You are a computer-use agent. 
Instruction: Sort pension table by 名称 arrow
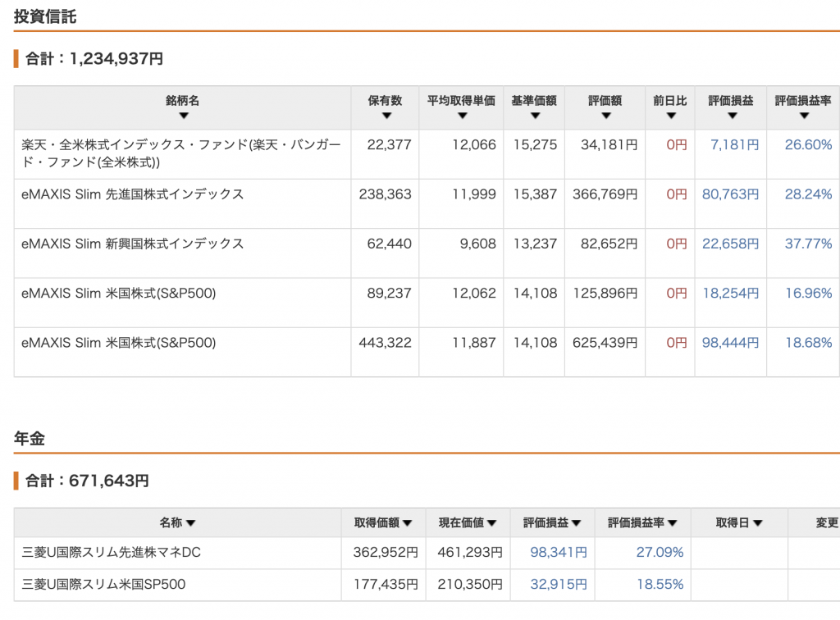[190, 523]
